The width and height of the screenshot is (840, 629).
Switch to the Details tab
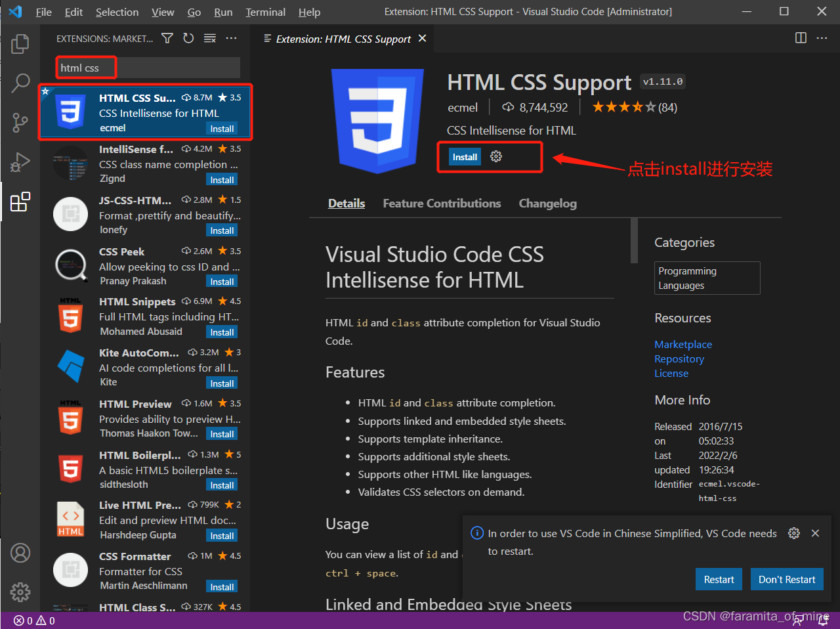[346, 204]
